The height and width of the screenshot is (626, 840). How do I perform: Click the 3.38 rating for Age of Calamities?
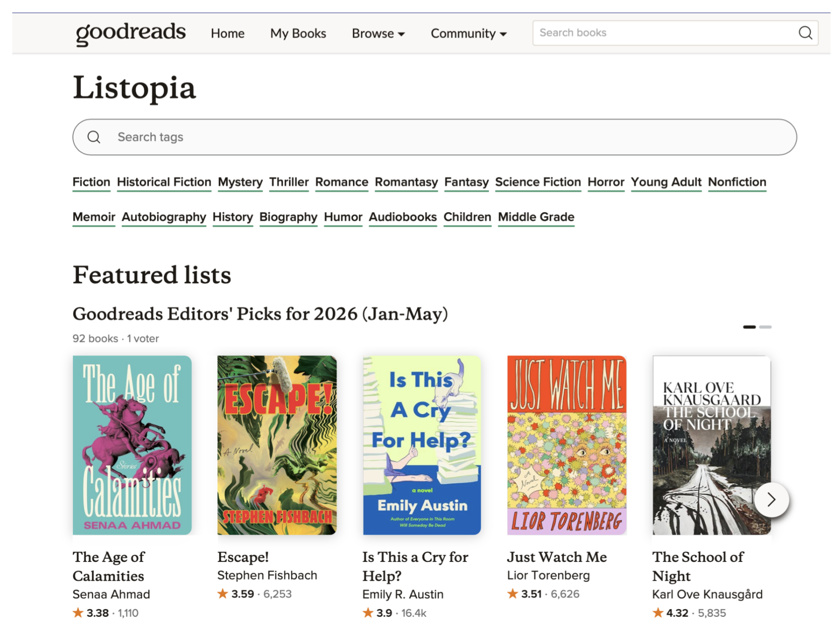point(97,613)
